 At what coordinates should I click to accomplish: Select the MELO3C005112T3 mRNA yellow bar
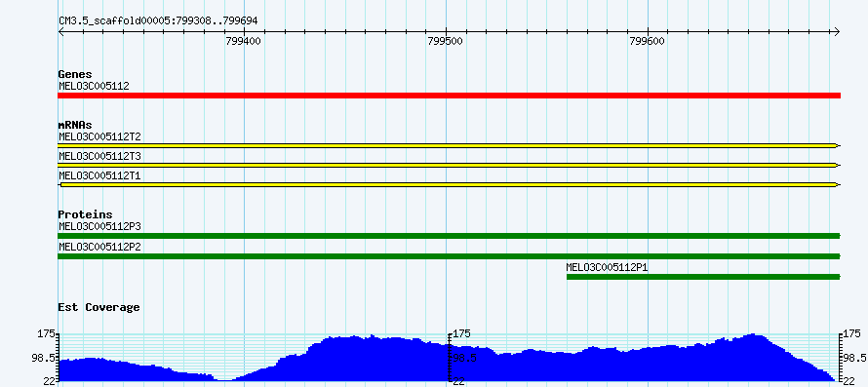(449, 165)
